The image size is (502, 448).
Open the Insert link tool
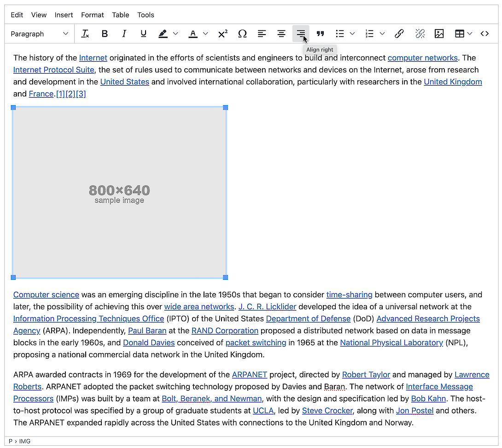point(399,34)
